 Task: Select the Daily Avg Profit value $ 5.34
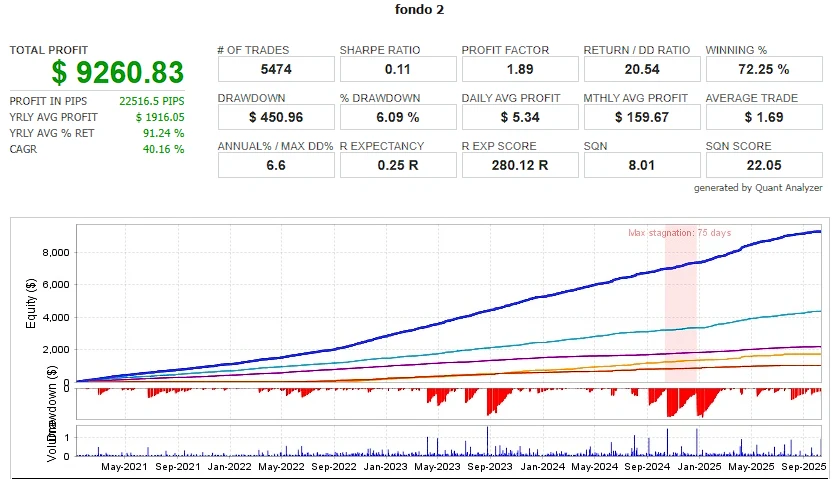coord(519,117)
